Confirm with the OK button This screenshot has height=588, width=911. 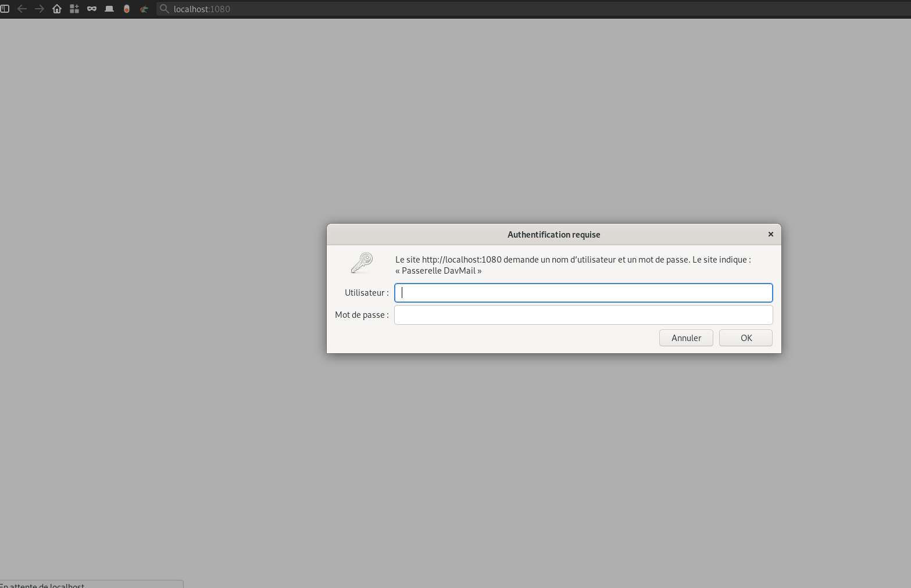point(746,338)
